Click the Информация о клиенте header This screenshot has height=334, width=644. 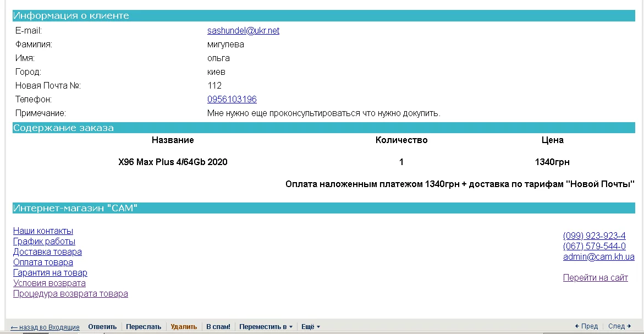323,15
